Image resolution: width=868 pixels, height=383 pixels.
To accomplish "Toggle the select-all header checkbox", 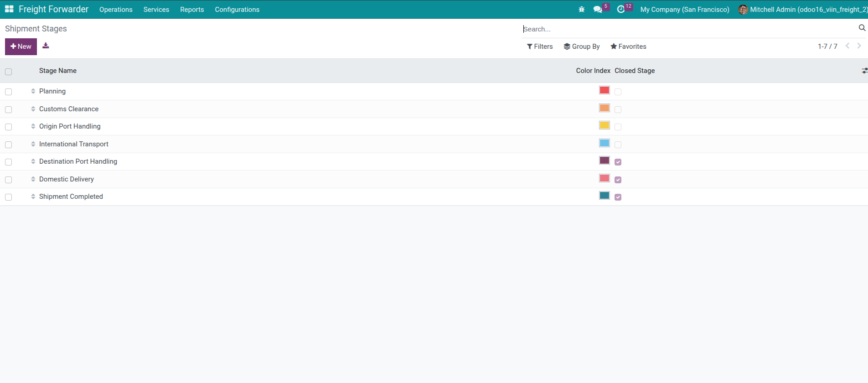I will pyautogui.click(x=8, y=72).
